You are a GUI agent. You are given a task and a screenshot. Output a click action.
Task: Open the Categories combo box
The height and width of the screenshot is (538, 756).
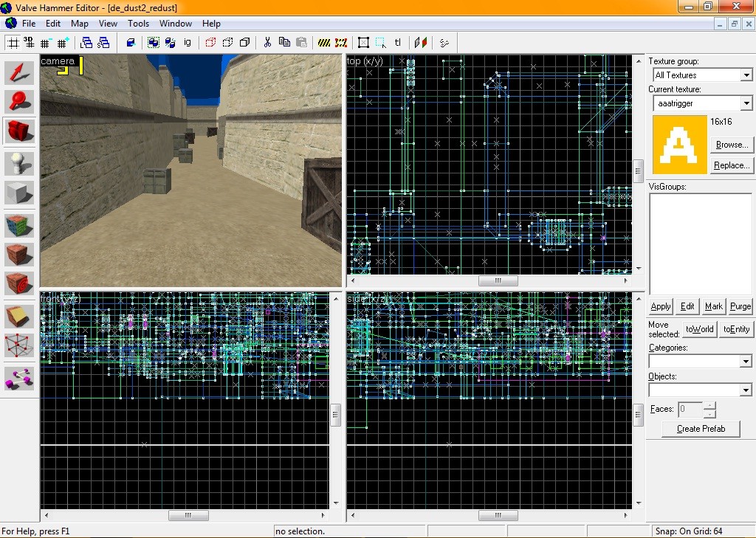[x=746, y=362]
